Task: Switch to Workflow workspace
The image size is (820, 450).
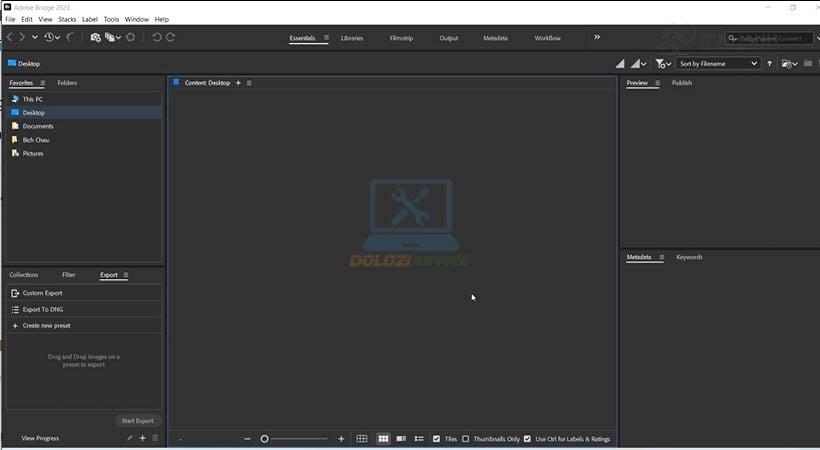Action: pos(548,38)
